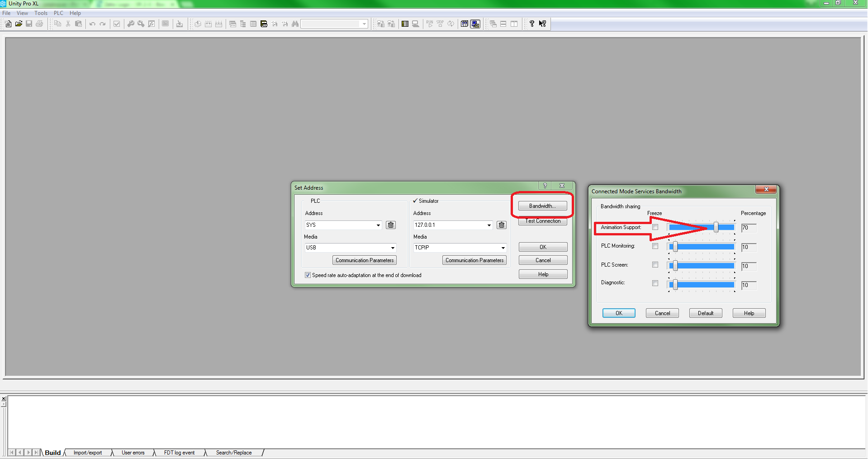Click OK in the Set Address dialog
This screenshot has height=459, width=868.
click(543, 247)
